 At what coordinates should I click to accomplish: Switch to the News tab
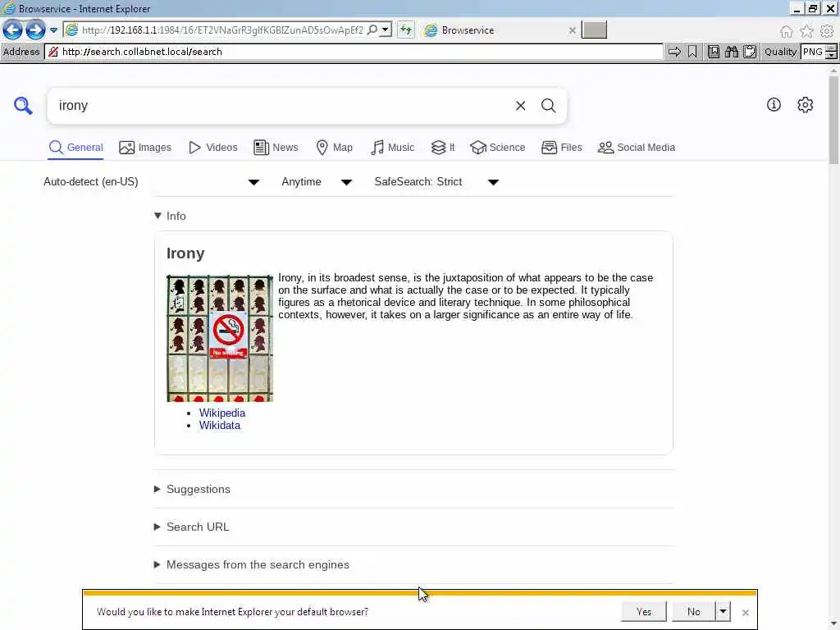276,148
